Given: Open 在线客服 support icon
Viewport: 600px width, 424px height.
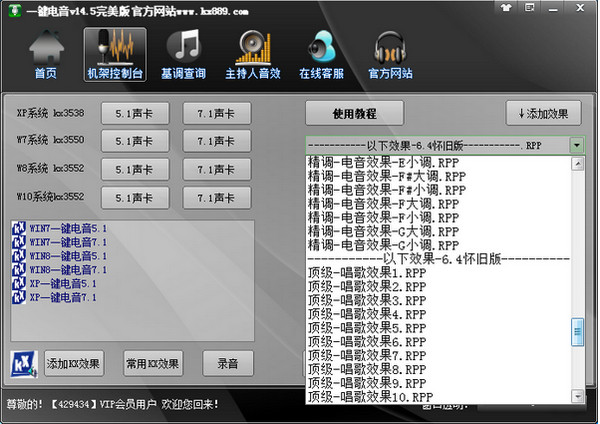Looking at the screenshot, I should coord(322,55).
